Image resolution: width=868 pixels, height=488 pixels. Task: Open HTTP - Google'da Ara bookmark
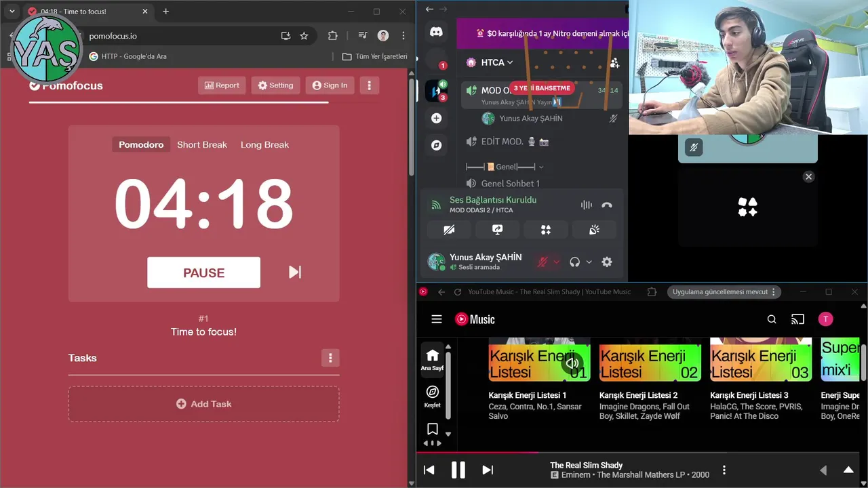tap(128, 56)
